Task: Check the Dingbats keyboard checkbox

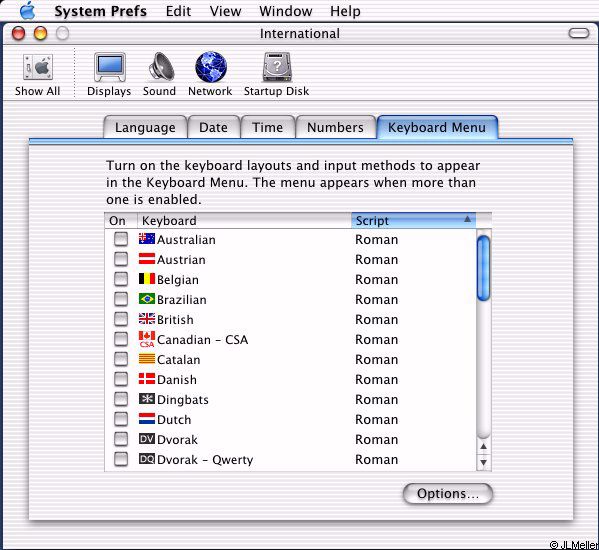Action: pos(121,399)
